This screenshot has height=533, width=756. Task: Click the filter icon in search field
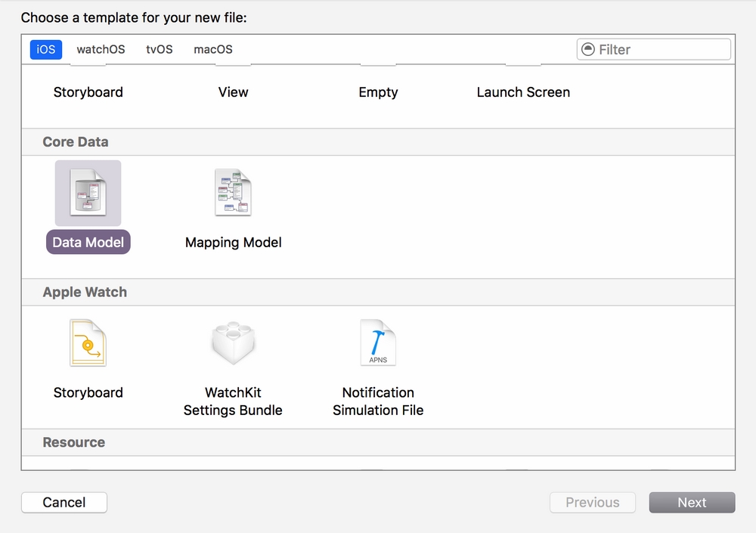[x=588, y=50]
